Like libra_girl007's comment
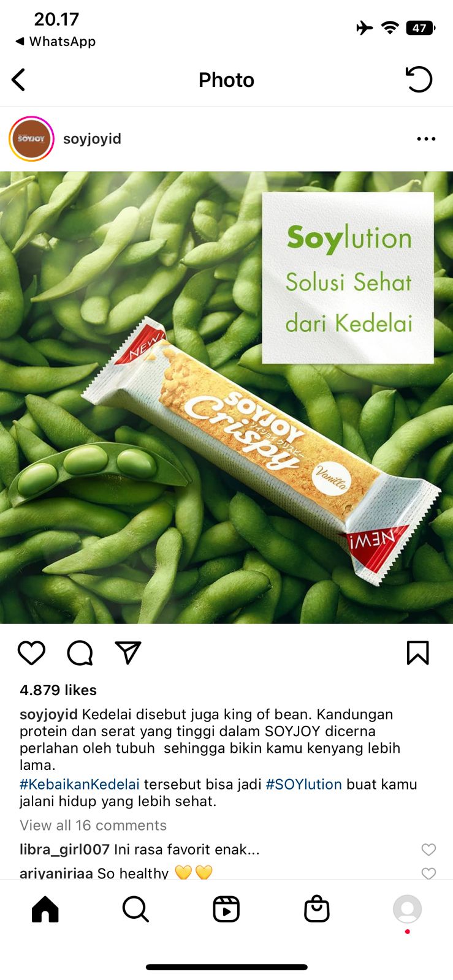The width and height of the screenshot is (453, 980). click(428, 850)
